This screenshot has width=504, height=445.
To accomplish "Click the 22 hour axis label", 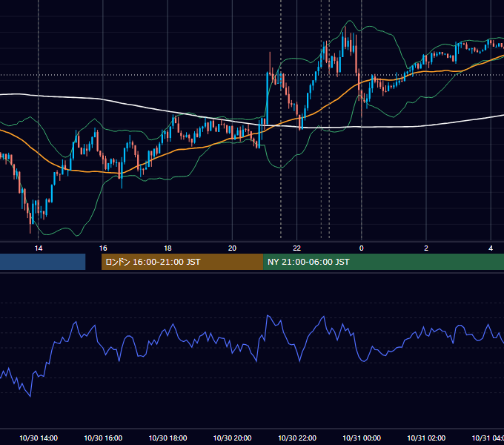I will (296, 248).
